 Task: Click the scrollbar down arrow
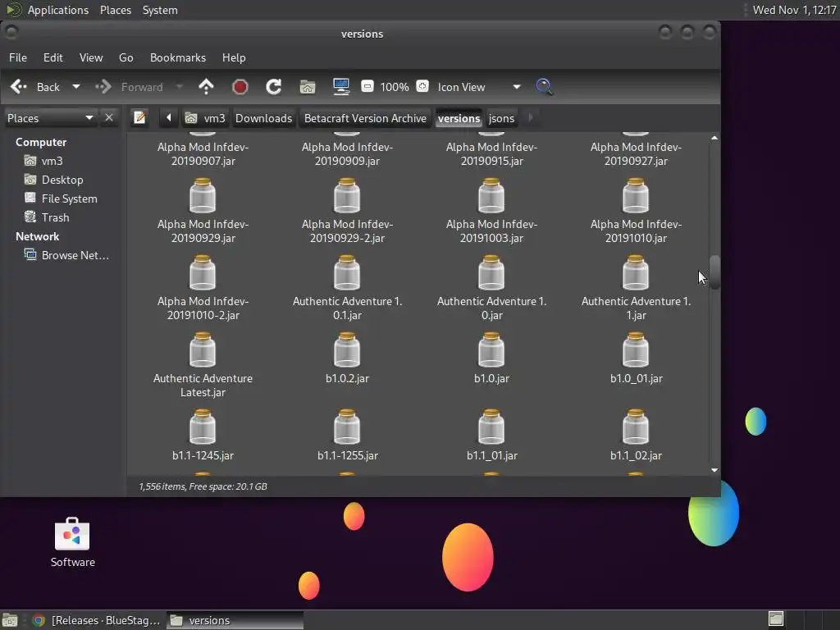pyautogui.click(x=714, y=470)
